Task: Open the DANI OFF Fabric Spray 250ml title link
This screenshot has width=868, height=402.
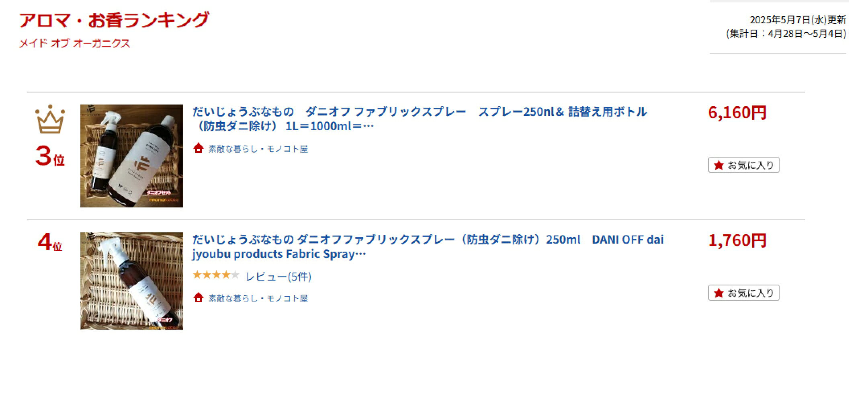Action: click(428, 247)
